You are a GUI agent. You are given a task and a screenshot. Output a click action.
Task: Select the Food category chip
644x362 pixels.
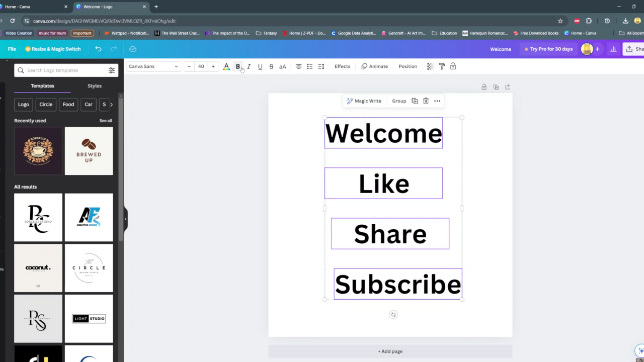pos(68,104)
